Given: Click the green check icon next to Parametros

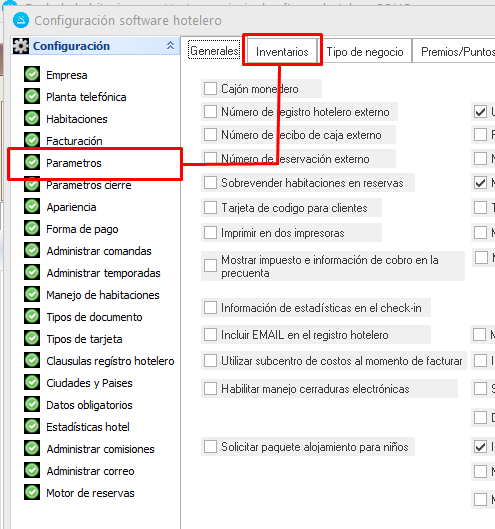Looking at the screenshot, I should (32, 162).
